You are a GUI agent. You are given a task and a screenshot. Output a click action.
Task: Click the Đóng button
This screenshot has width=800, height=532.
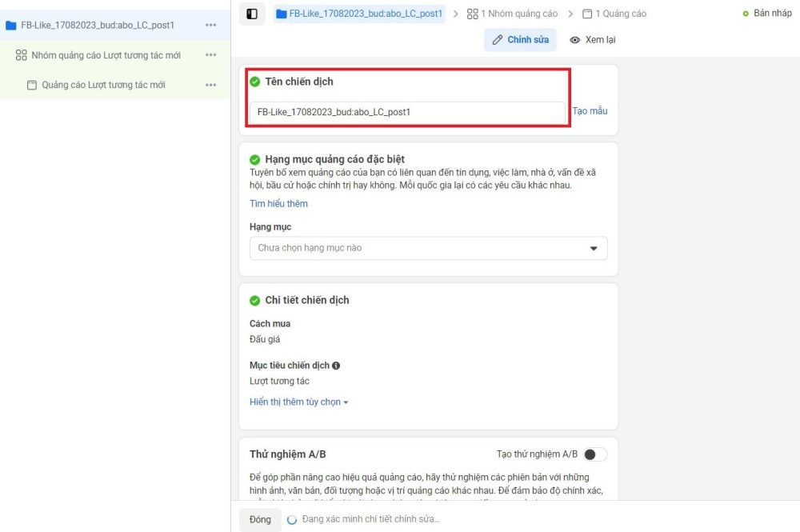coord(260,519)
